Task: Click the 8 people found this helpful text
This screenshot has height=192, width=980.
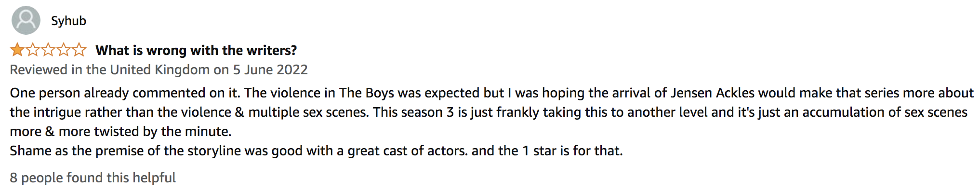Action: [93, 178]
